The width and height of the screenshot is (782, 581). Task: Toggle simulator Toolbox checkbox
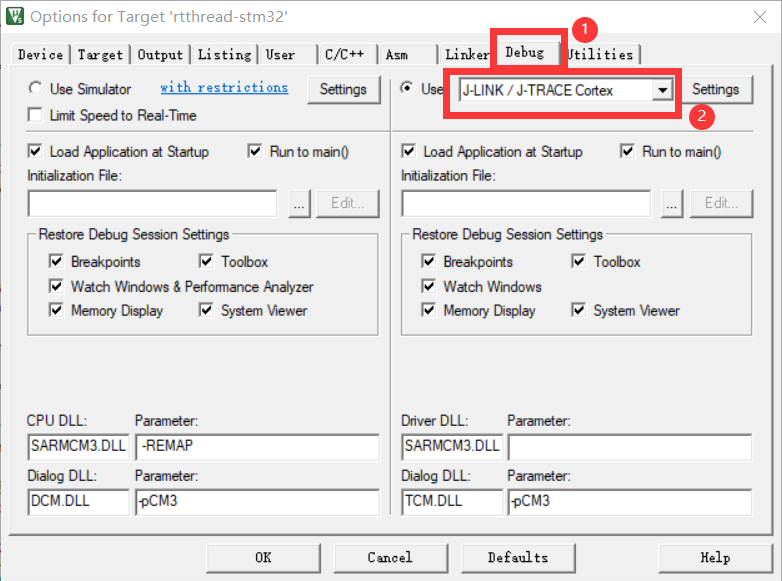206,261
